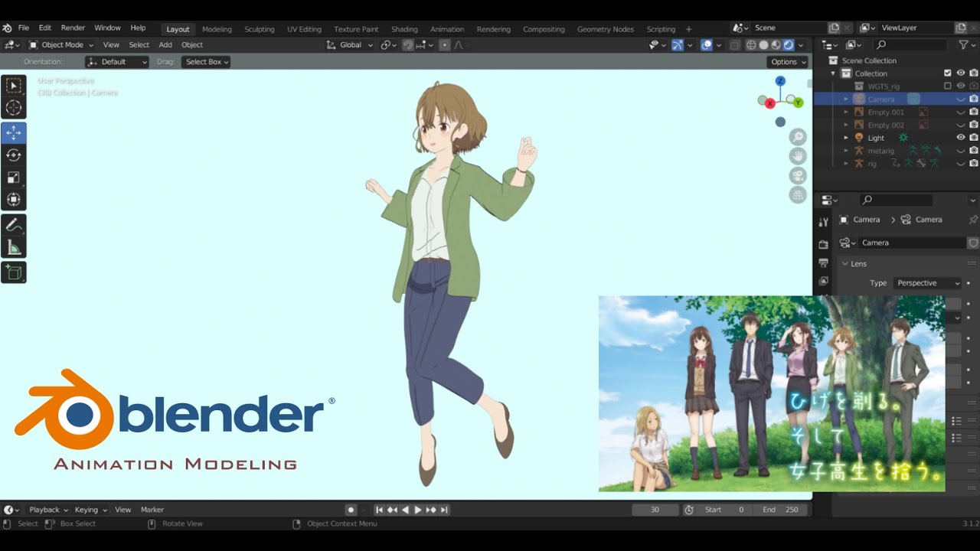Jump to end frame button

(x=444, y=510)
